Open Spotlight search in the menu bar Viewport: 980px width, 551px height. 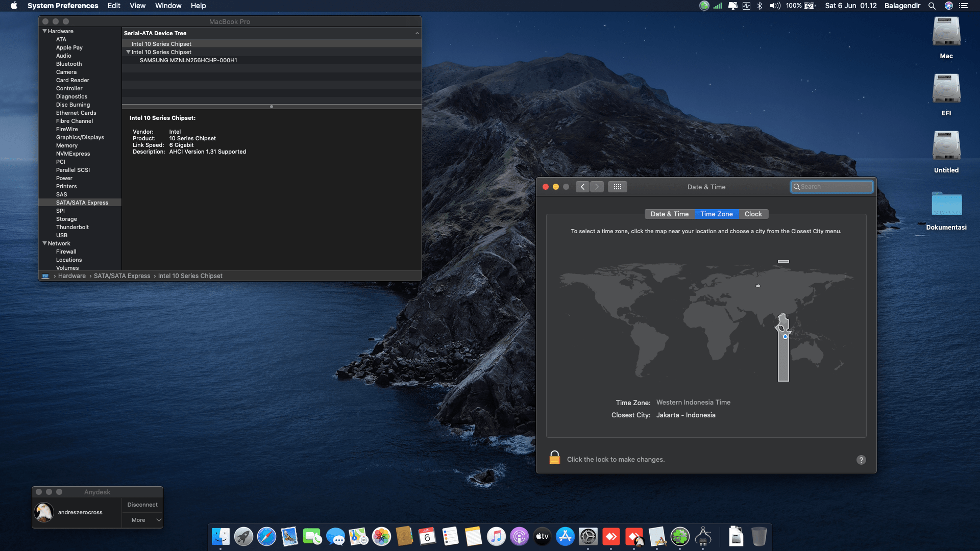pyautogui.click(x=932, y=6)
